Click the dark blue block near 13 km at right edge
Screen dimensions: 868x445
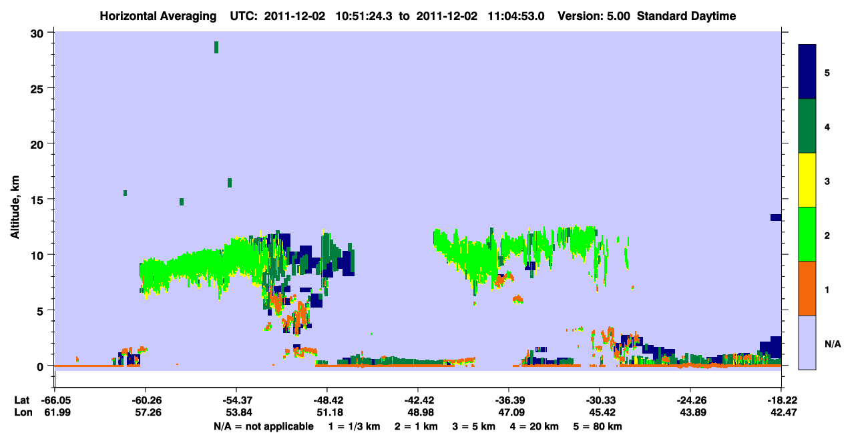click(x=776, y=217)
